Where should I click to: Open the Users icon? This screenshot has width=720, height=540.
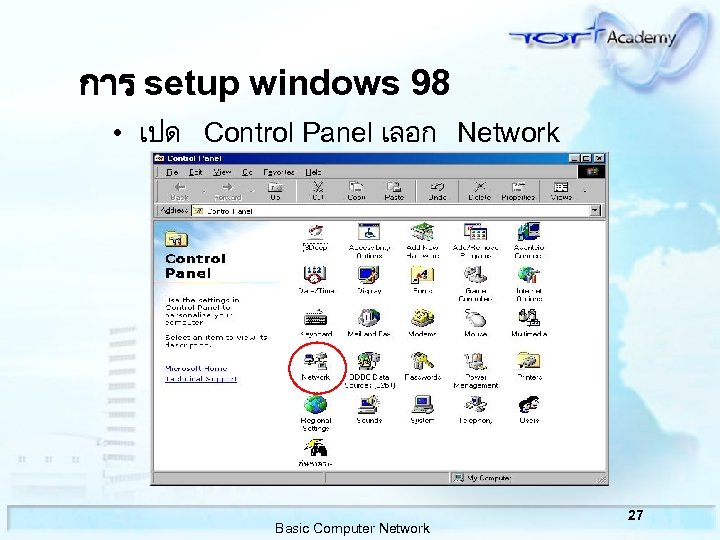pyautogui.click(x=529, y=410)
